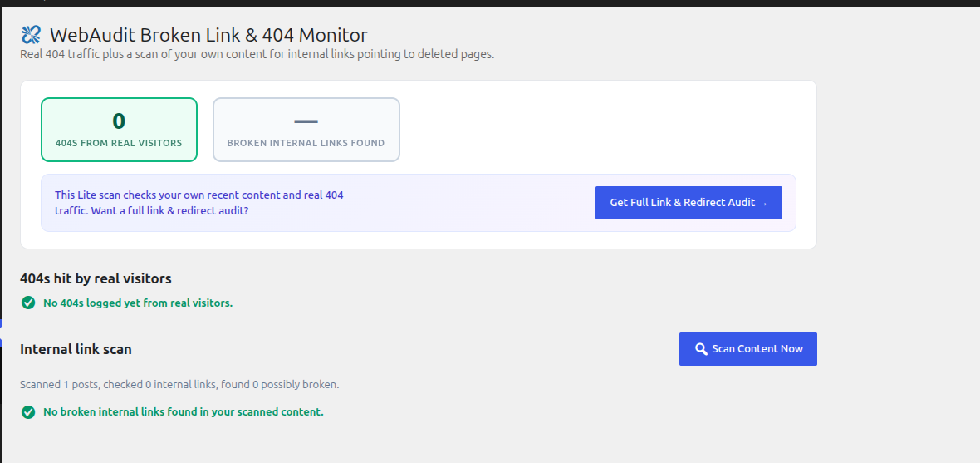
Task: Click the heading 404s hit by real visitors
Action: click(96, 278)
